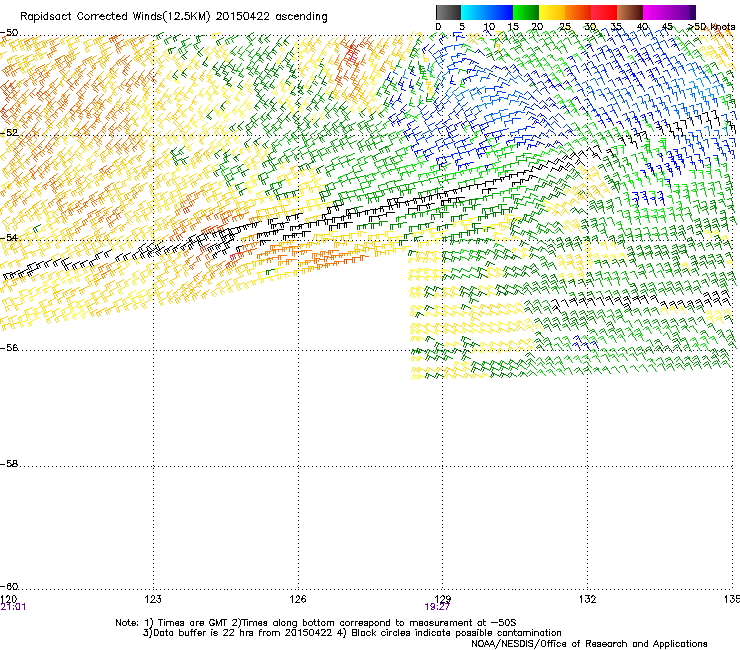Click the gray 0-5 knots legend swatch
This screenshot has height=650, width=740.
click(x=448, y=12)
